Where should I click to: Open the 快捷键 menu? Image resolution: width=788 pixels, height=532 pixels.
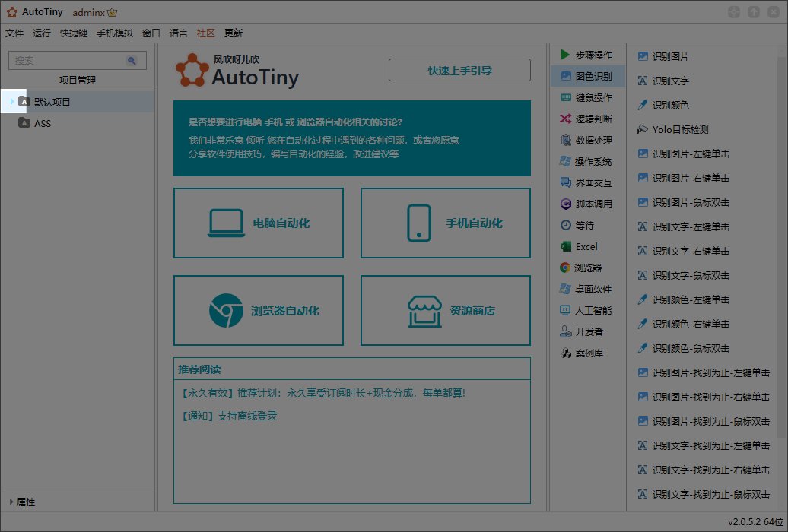(74, 33)
